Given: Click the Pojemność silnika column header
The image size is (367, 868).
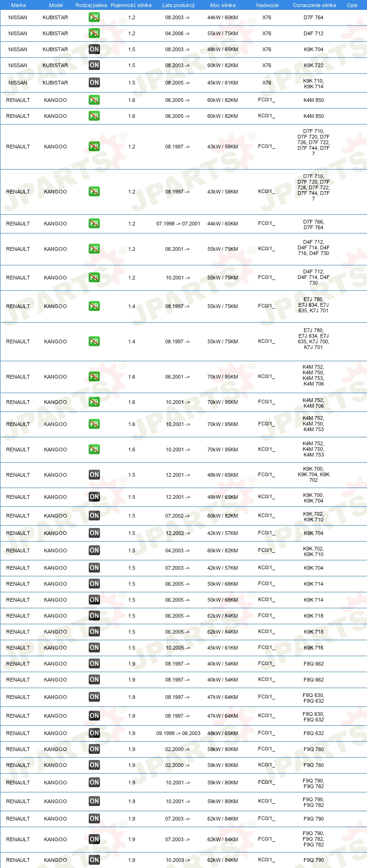Looking at the screenshot, I should (x=131, y=5).
